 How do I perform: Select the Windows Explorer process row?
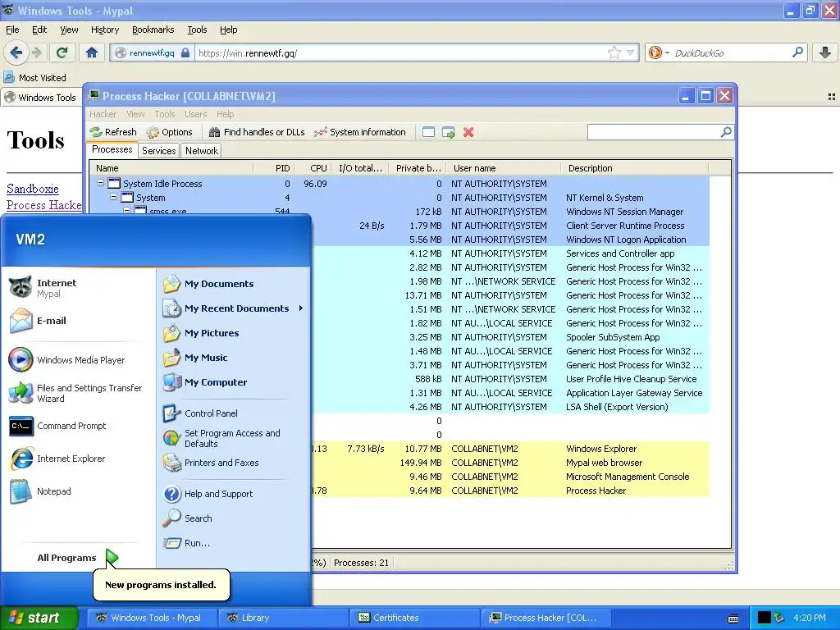pos(510,449)
